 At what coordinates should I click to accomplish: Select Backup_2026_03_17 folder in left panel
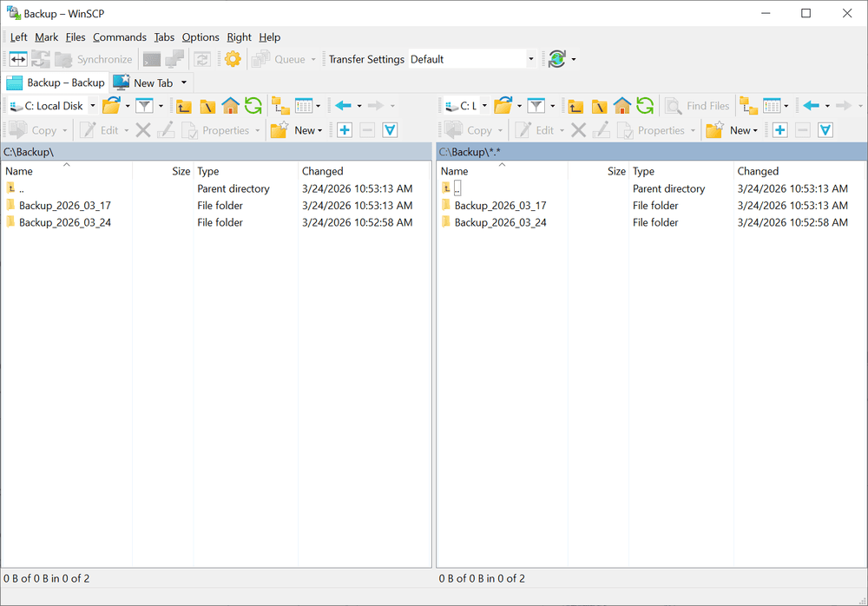point(65,206)
